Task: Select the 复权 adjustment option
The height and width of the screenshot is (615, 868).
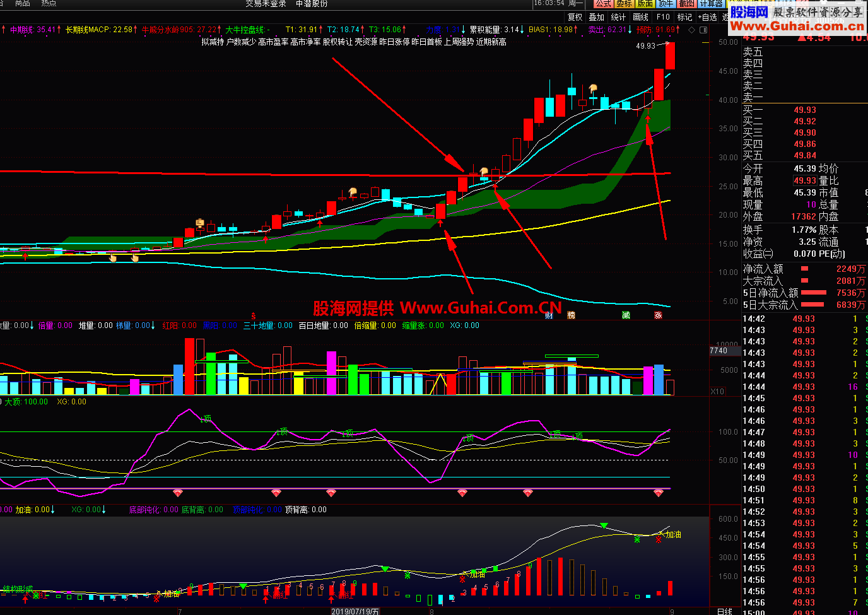Action: click(x=575, y=17)
